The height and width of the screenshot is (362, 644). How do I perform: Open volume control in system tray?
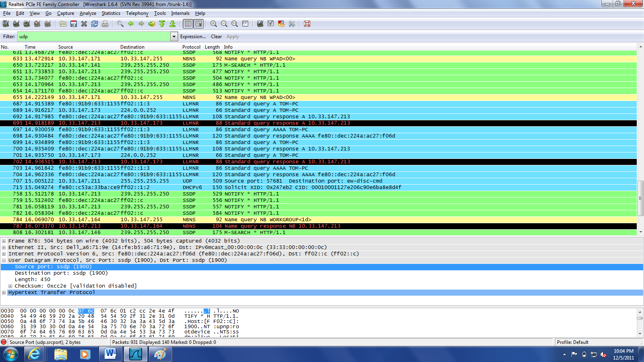603,354
